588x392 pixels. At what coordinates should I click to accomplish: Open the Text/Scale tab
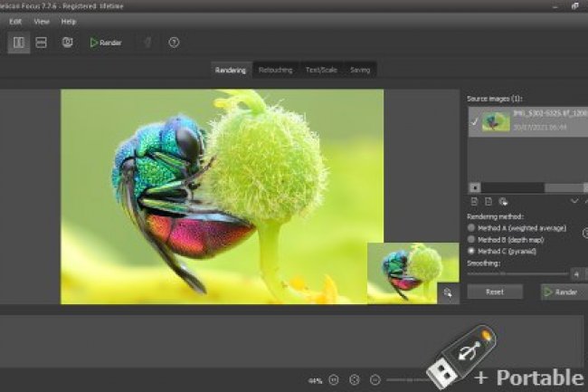321,70
